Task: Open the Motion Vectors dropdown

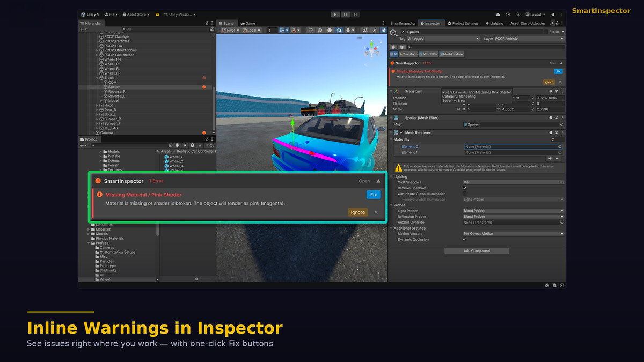Action: tap(514, 234)
